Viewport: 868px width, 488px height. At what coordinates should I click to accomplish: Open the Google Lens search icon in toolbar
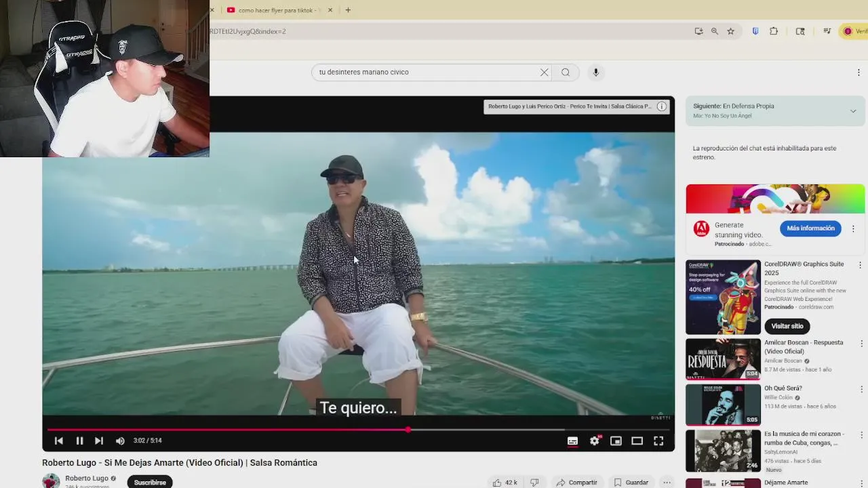(x=800, y=31)
